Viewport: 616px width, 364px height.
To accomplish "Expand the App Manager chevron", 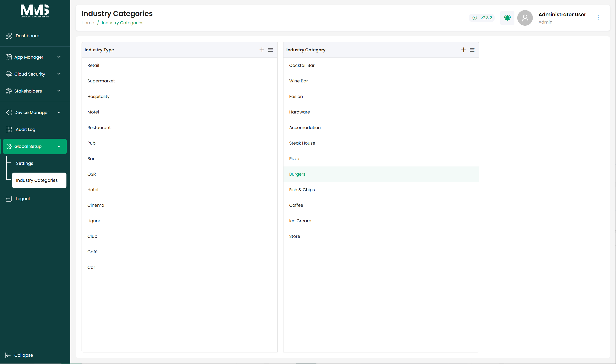I will 59,57.
